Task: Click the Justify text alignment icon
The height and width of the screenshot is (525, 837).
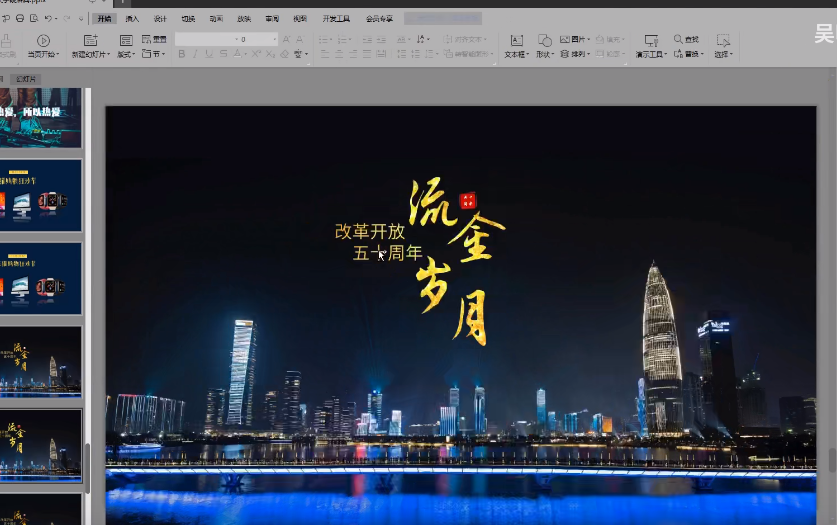Action: [x=367, y=54]
